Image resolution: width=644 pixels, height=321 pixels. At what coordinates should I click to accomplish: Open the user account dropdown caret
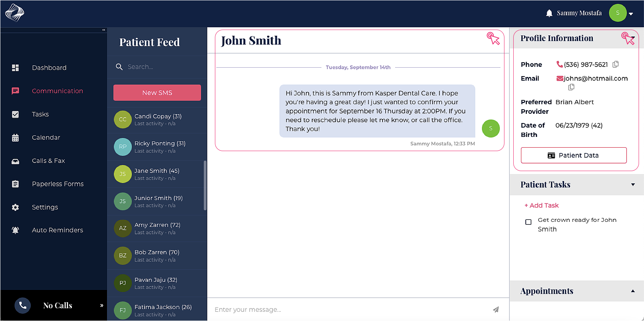[x=631, y=14]
